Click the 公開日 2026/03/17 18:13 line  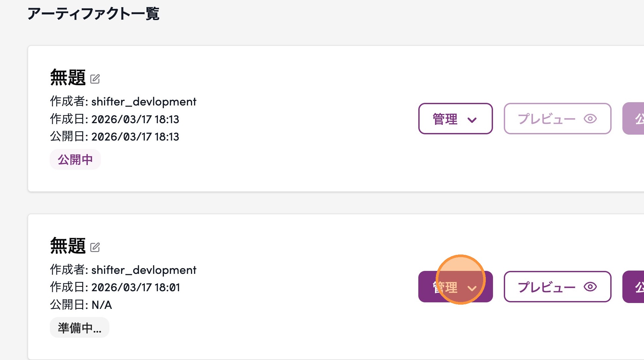tap(114, 137)
